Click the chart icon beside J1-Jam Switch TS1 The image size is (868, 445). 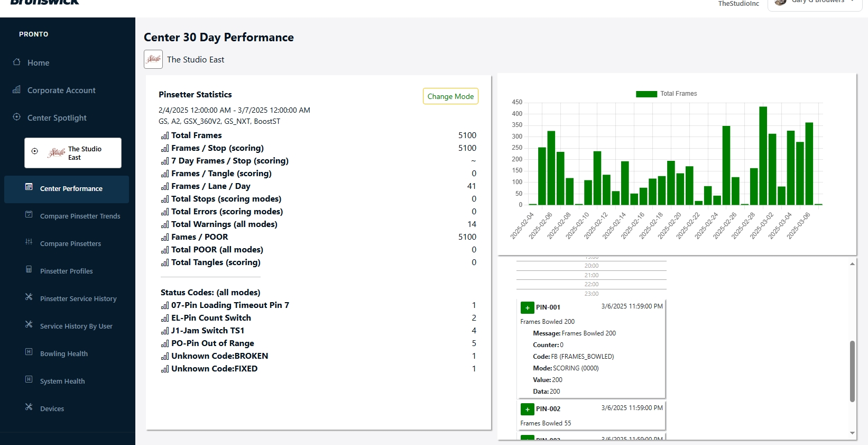[x=165, y=331]
